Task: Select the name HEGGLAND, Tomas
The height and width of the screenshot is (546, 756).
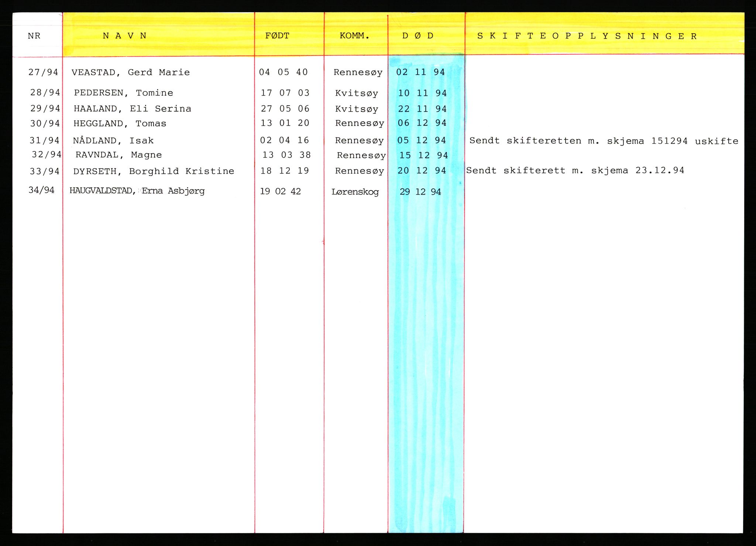Action: coord(120,123)
